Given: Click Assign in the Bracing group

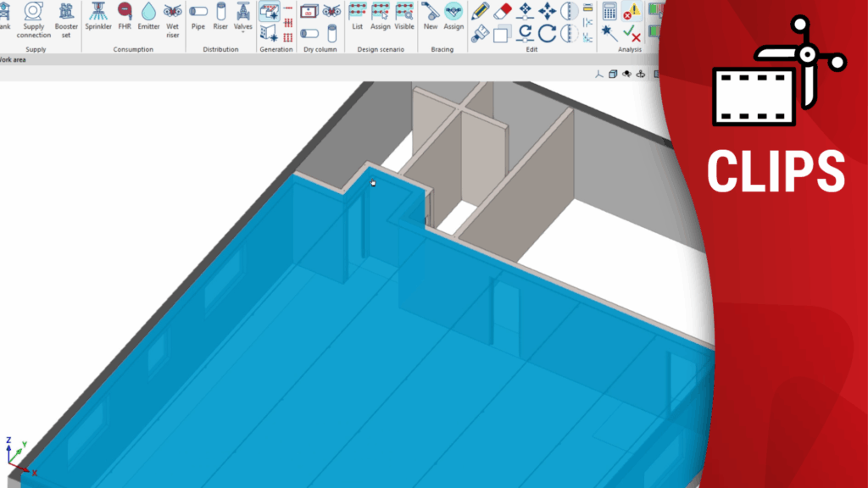Looking at the screenshot, I should click(x=453, y=16).
